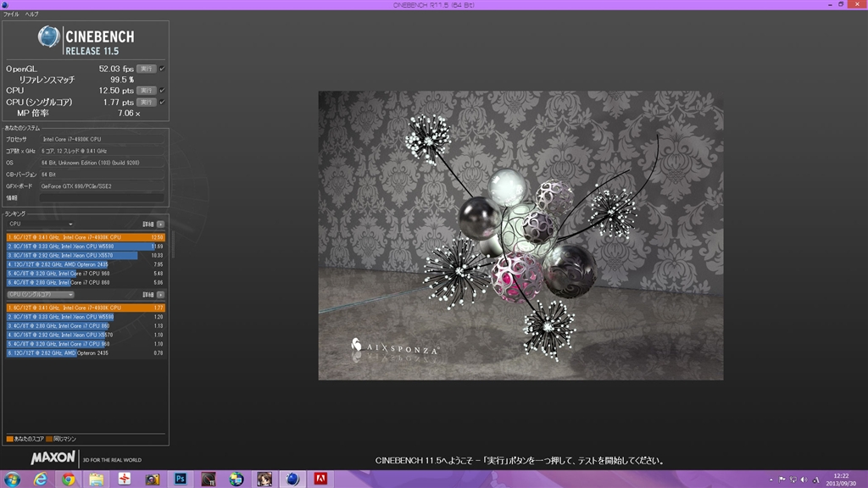Open the CPU ranking dropdown

40,224
